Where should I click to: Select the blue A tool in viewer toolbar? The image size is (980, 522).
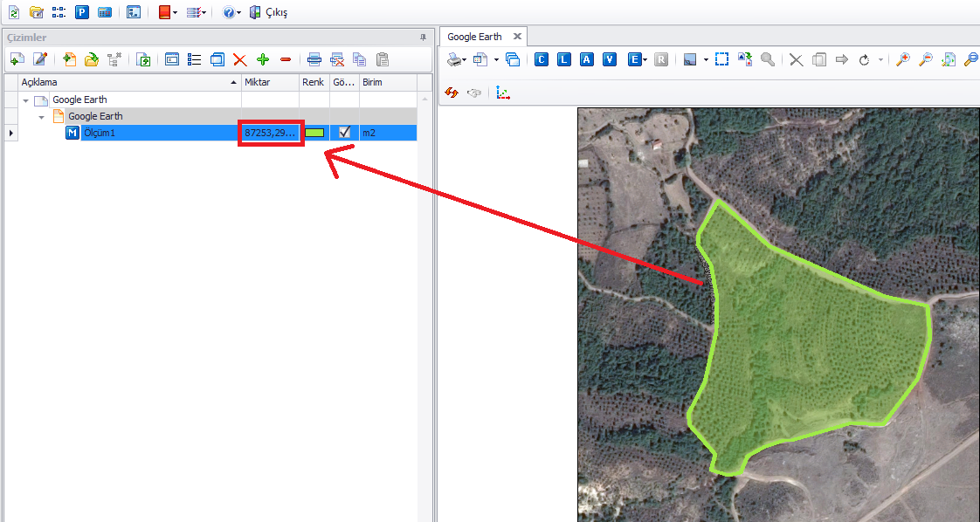click(587, 59)
